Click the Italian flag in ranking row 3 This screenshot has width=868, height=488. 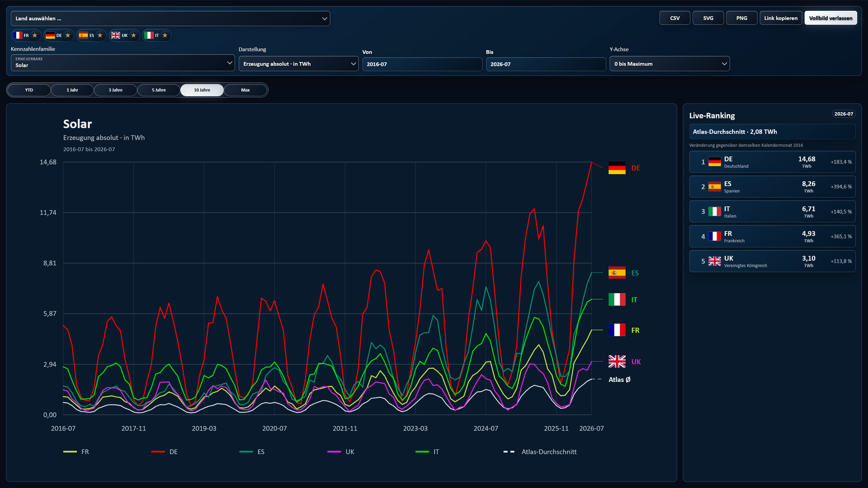pyautogui.click(x=714, y=211)
